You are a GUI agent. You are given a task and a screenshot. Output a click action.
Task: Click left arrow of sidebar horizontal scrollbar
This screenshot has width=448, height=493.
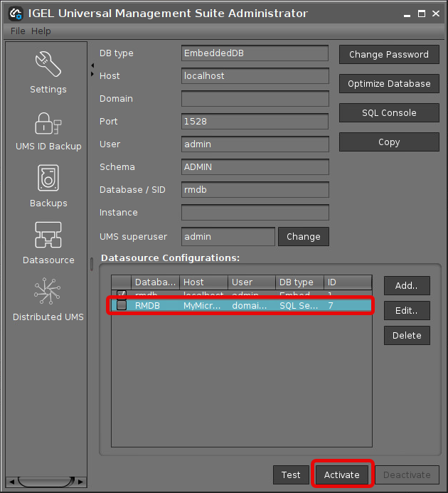pos(10,482)
